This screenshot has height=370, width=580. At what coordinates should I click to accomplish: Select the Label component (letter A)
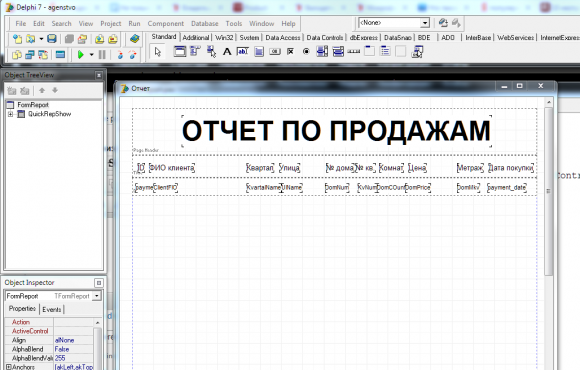227,52
